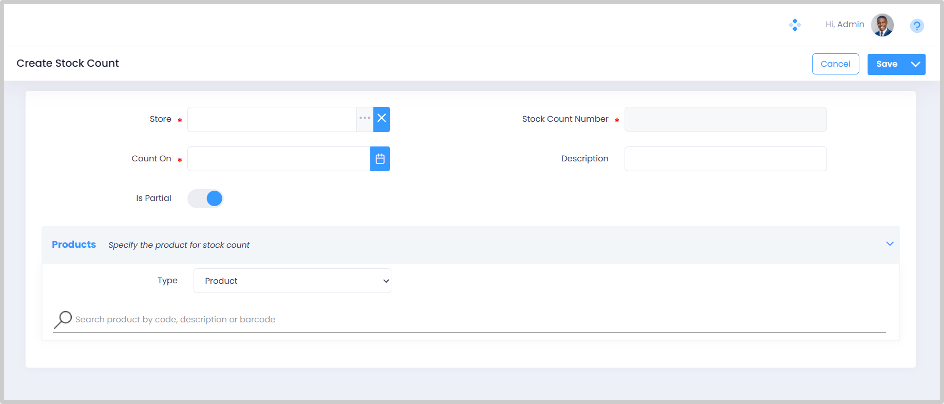
Task: Click the product search magnifier icon
Action: coord(63,320)
